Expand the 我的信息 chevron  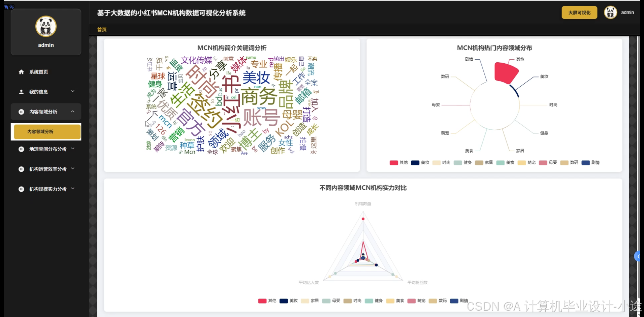72,91
